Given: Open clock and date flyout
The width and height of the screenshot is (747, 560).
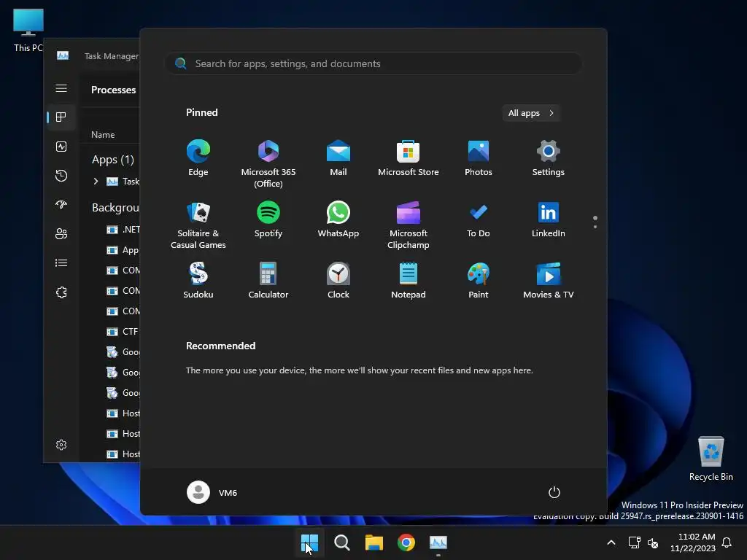Looking at the screenshot, I should (x=693, y=542).
